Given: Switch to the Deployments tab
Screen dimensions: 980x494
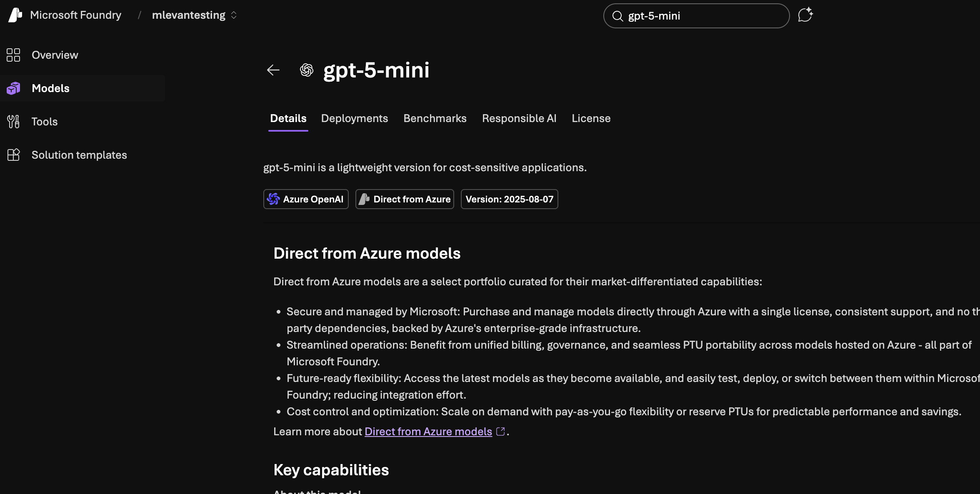Looking at the screenshot, I should (x=354, y=118).
